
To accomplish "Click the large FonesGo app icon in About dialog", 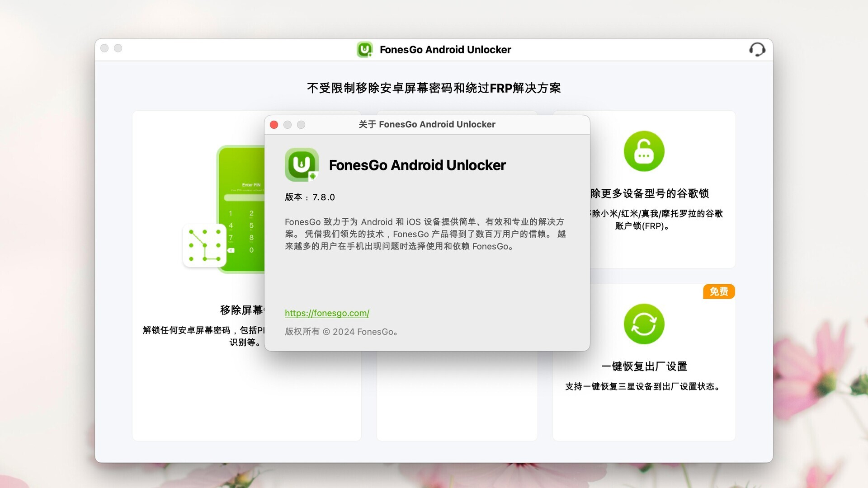I will [x=302, y=165].
